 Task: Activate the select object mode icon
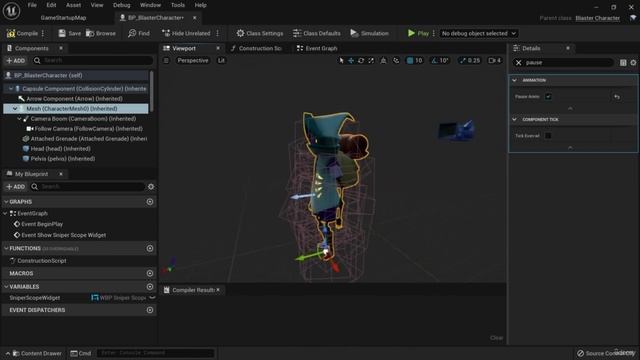click(x=341, y=60)
